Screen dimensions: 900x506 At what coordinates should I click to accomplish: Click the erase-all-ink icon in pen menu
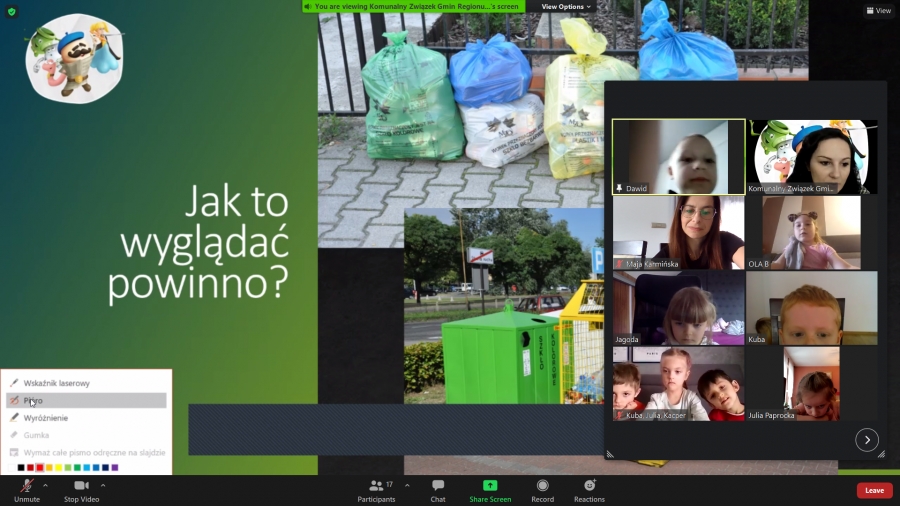[x=14, y=452]
